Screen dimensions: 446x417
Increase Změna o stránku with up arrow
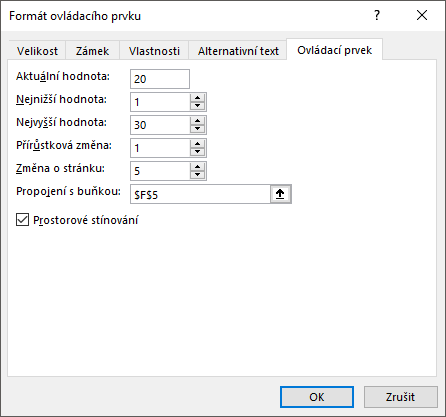[198, 167]
